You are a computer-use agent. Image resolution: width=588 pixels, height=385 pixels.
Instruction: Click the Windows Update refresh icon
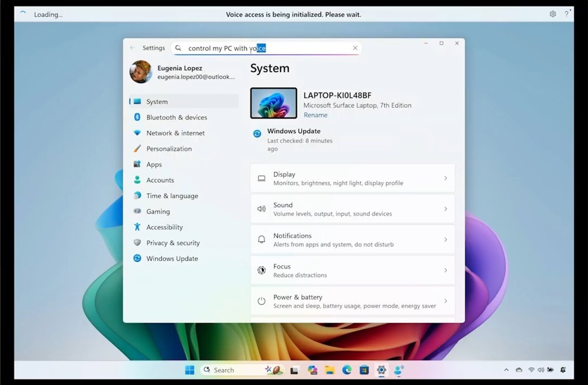(x=257, y=134)
